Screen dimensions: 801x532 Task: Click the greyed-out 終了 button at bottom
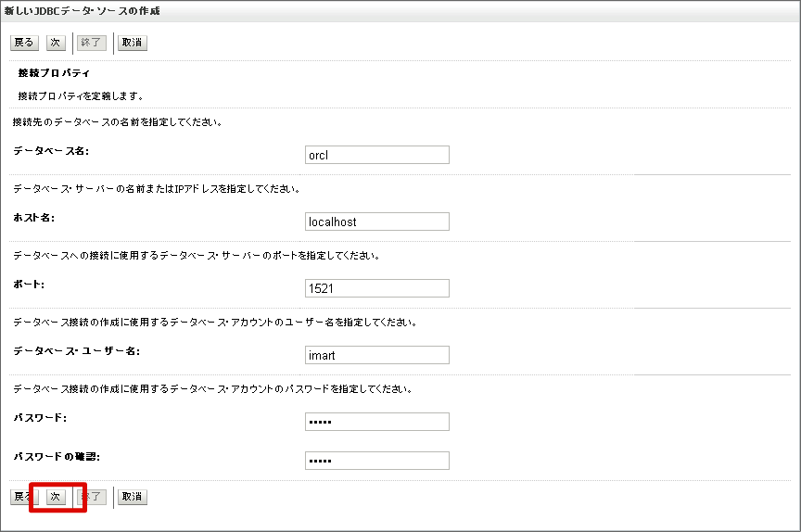pos(92,497)
